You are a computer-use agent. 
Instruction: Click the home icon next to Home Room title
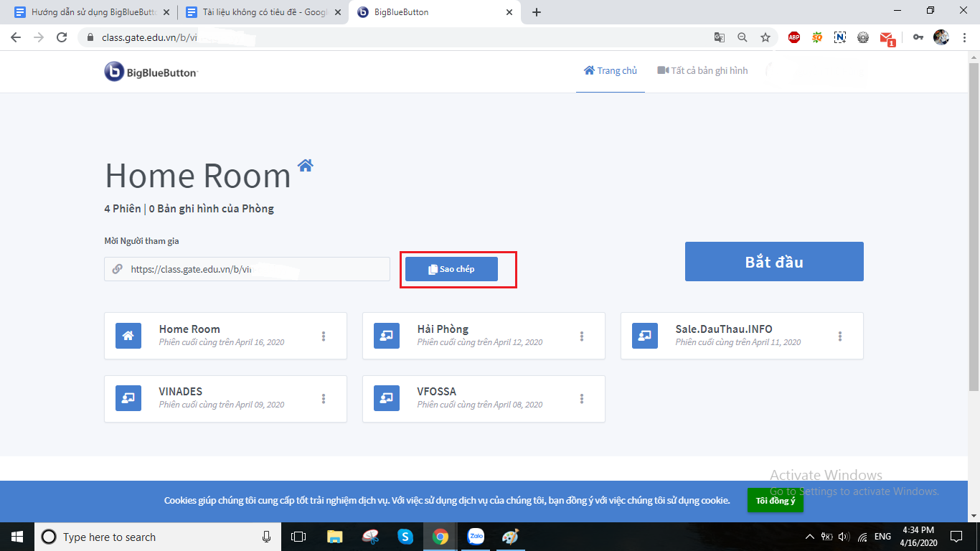click(x=306, y=165)
